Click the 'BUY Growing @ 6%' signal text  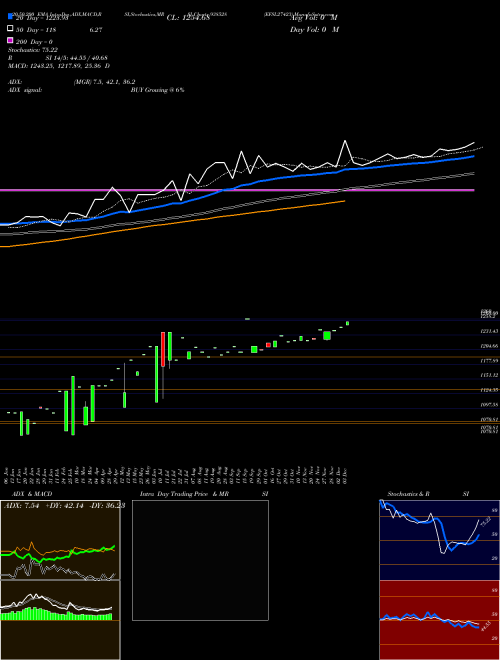[157, 90]
